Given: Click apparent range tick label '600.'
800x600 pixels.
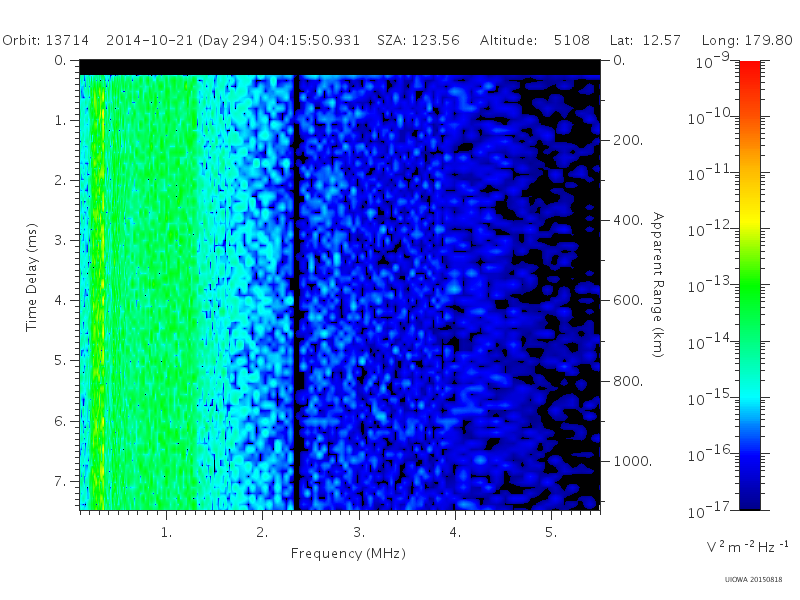Looking at the screenshot, I should point(628,301).
